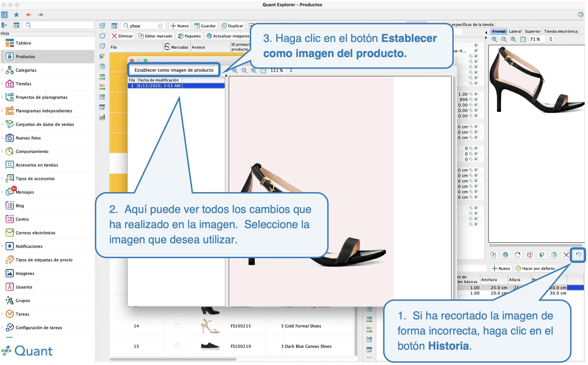Click Nuevo beside Hacer por defecto
The height and width of the screenshot is (365, 588).
point(501,268)
